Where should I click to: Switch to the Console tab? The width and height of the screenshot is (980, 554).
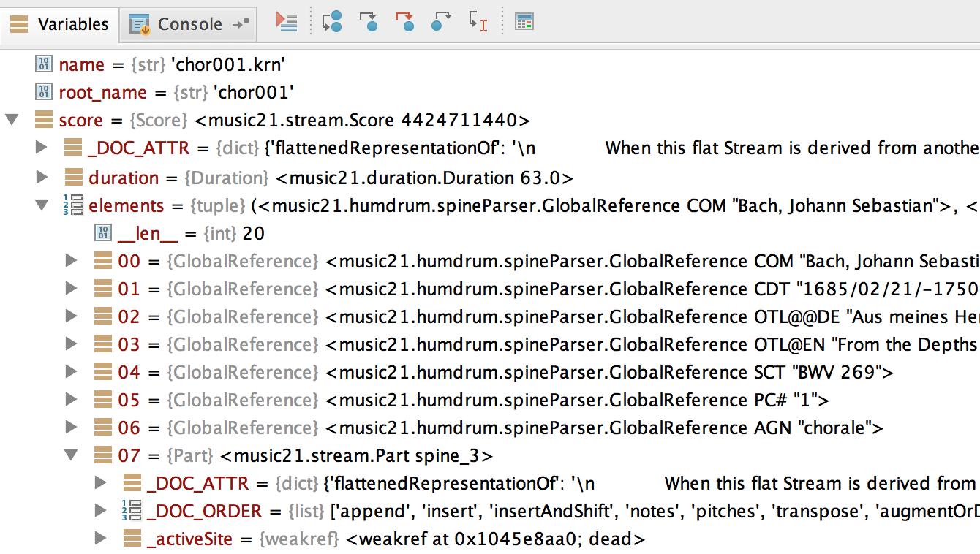click(x=189, y=24)
